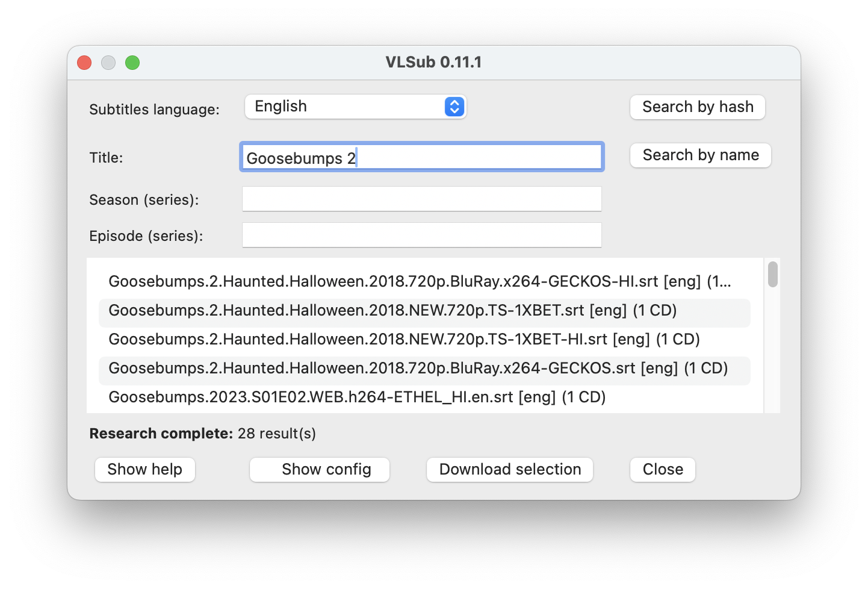
Task: Close the VLSub dialog with Close button
Action: click(662, 469)
